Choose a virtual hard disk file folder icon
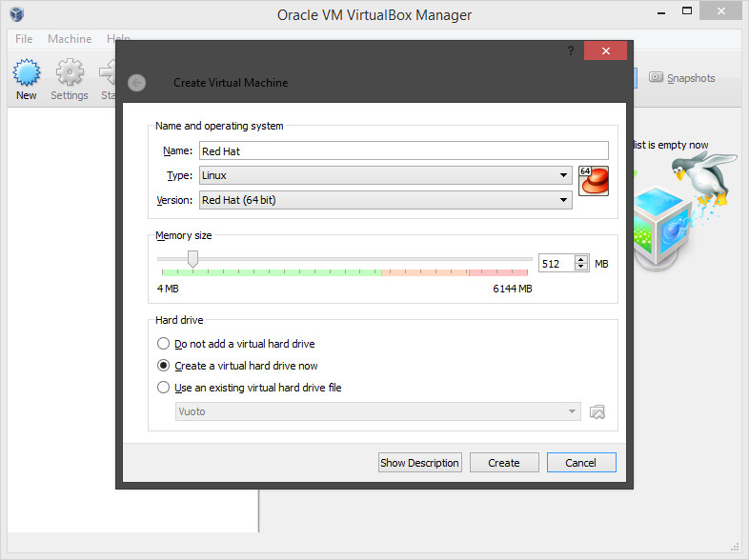Screen dimensions: 749x560 tap(597, 411)
